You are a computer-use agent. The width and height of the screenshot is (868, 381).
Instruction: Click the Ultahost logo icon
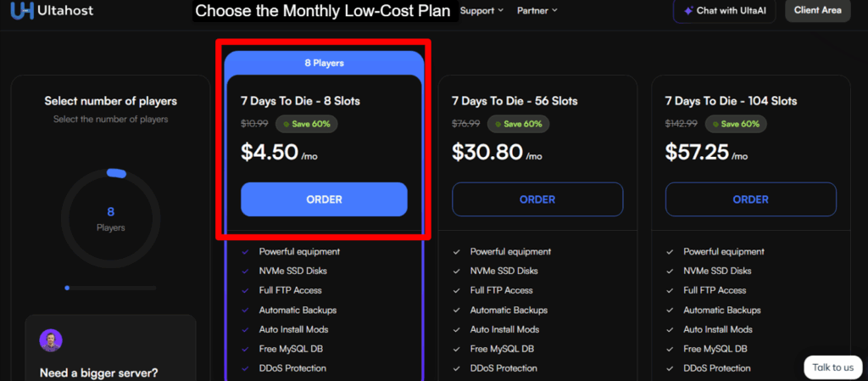click(x=23, y=11)
